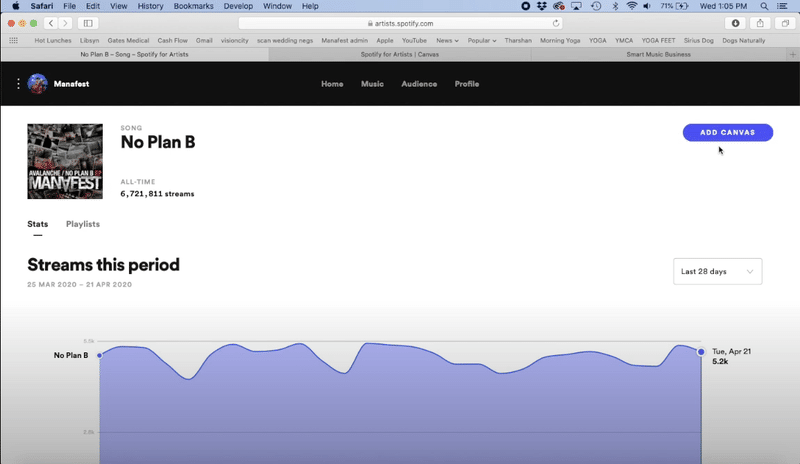This screenshot has width=800, height=464.
Task: Open the History menu
Action: pyautogui.click(x=150, y=6)
